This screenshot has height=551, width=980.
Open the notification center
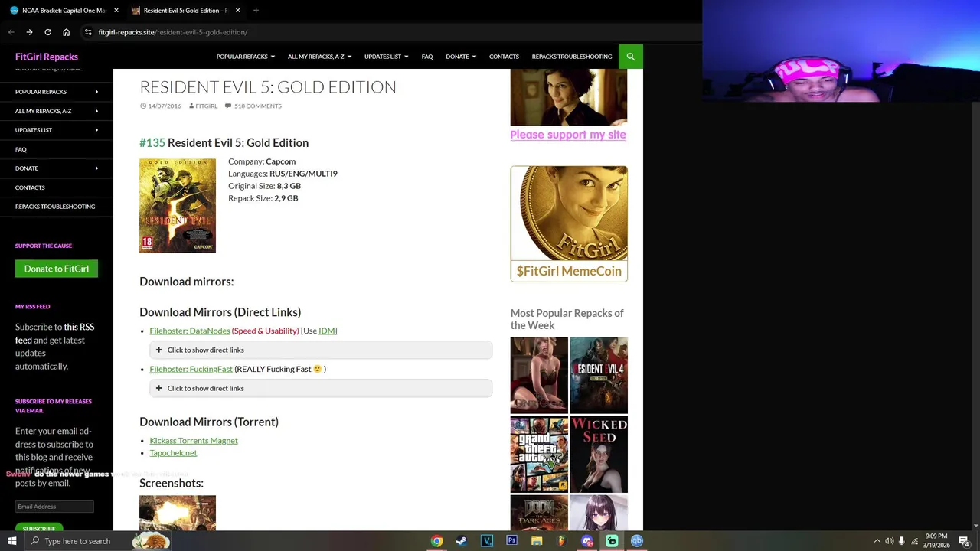(964, 541)
